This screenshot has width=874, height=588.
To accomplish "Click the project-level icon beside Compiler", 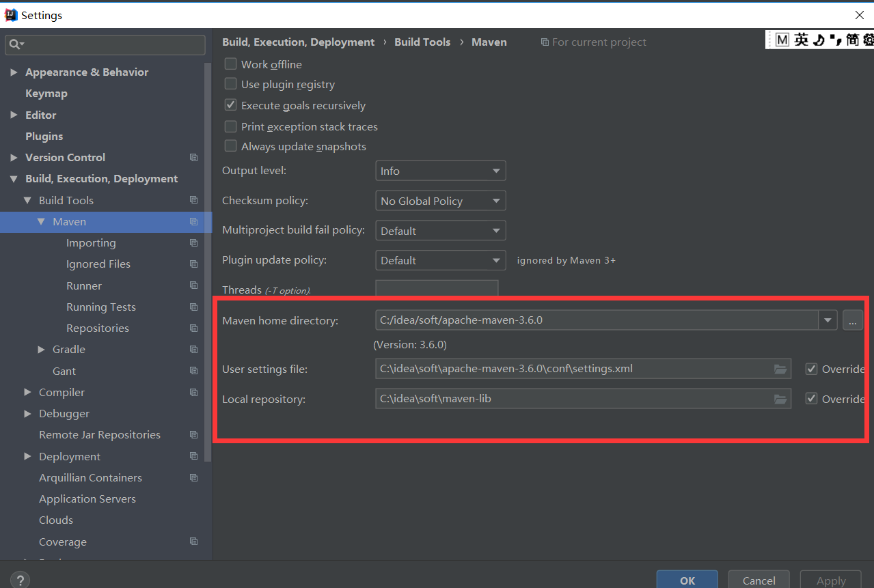I will coord(194,393).
